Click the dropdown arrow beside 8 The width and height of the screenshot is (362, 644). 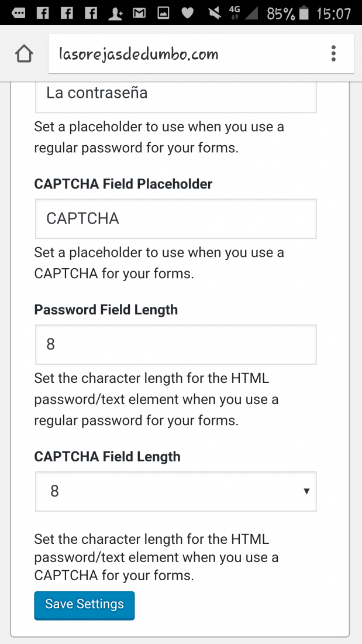coord(306,491)
